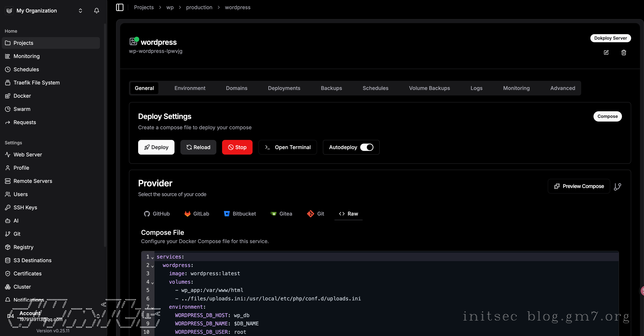
Task: Switch to the Environment tab
Action: click(x=190, y=88)
